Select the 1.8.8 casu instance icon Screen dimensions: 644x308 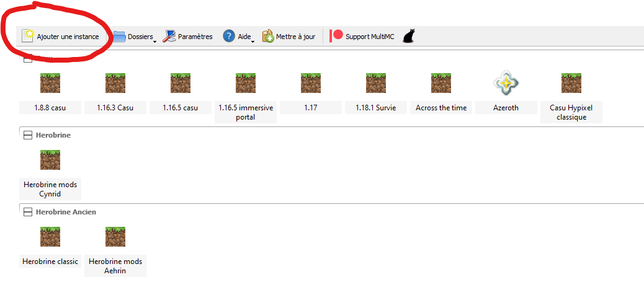point(50,83)
